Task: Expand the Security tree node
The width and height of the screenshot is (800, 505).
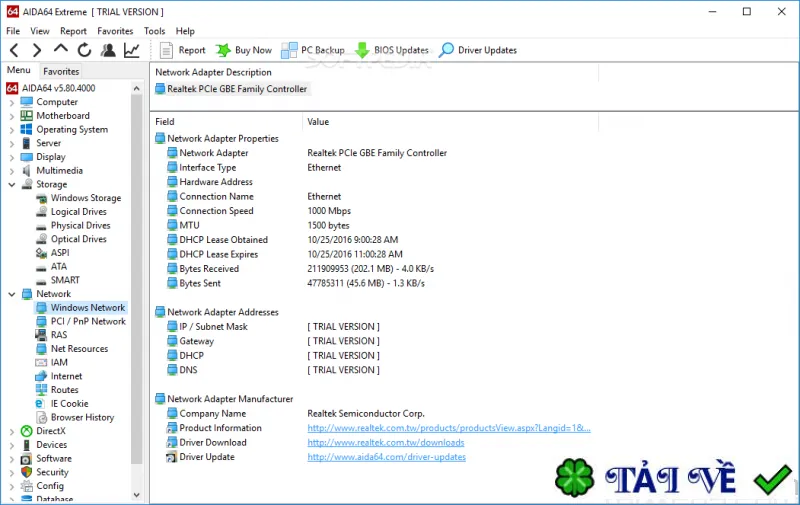Action: pyautogui.click(x=12, y=473)
